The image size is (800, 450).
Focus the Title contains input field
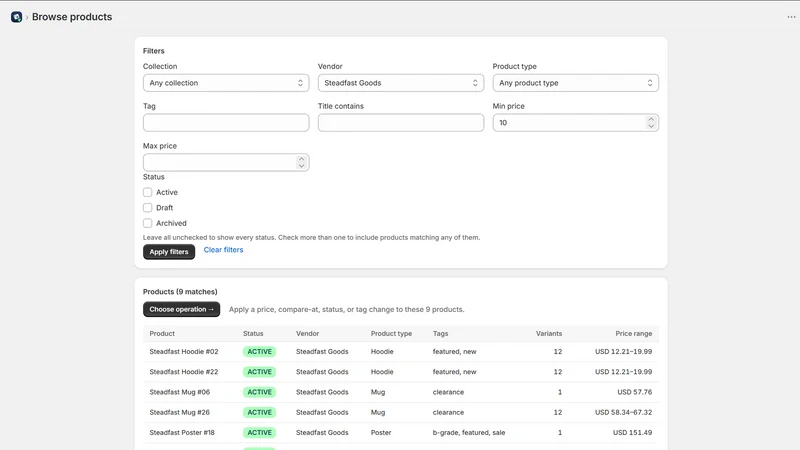click(401, 122)
